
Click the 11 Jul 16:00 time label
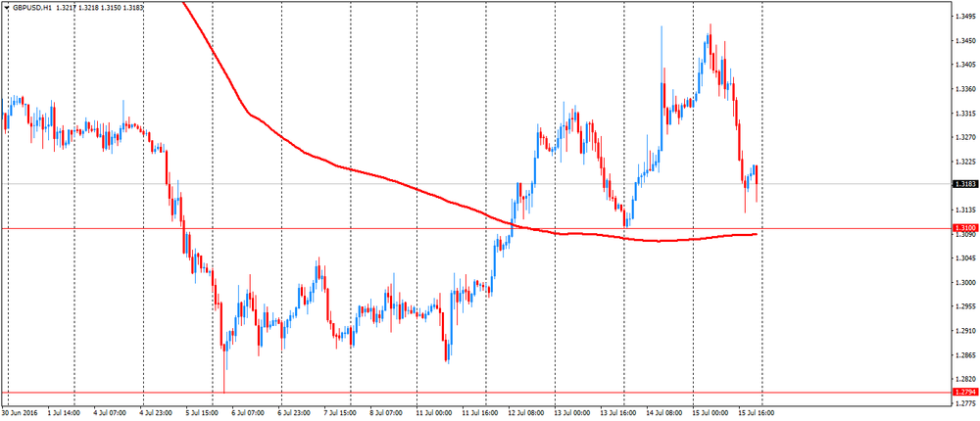(x=479, y=413)
